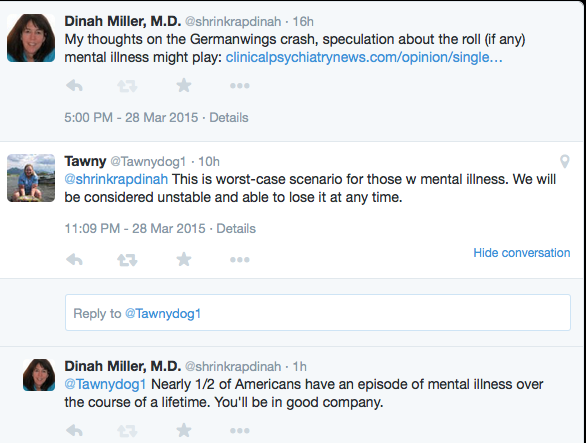
Task: Retweet Tawny's worst-case scenario tweet
Action: (127, 259)
